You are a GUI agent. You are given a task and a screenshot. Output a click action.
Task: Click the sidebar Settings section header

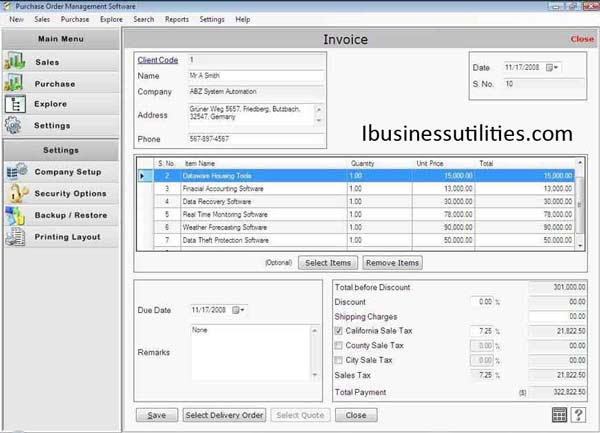tap(61, 150)
